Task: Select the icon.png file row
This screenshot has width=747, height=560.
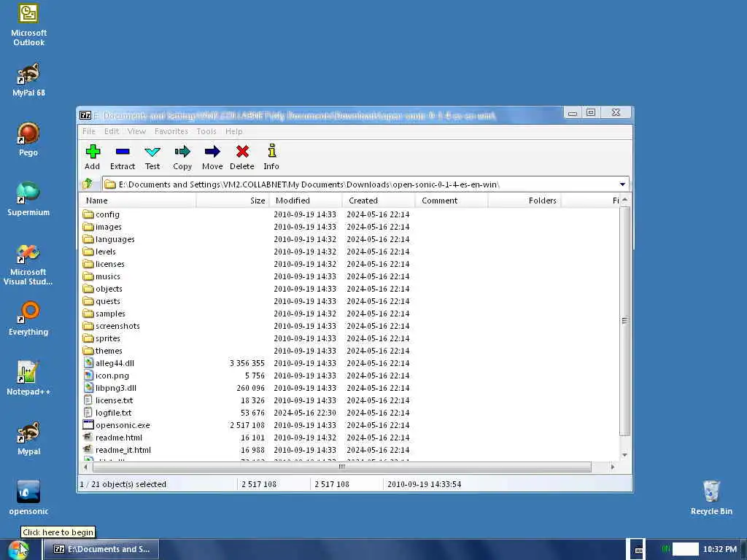Action: coord(350,376)
